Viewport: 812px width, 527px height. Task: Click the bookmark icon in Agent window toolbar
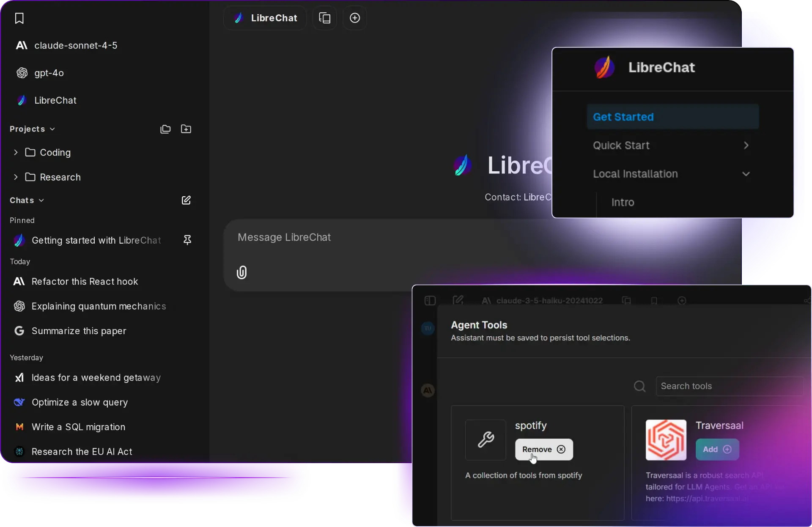point(654,301)
